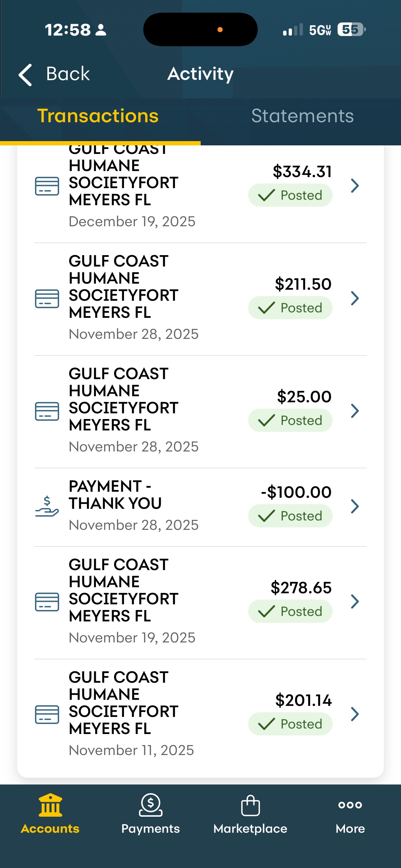Tap the Accounts bank icon
This screenshot has width=401, height=868.
click(50, 805)
